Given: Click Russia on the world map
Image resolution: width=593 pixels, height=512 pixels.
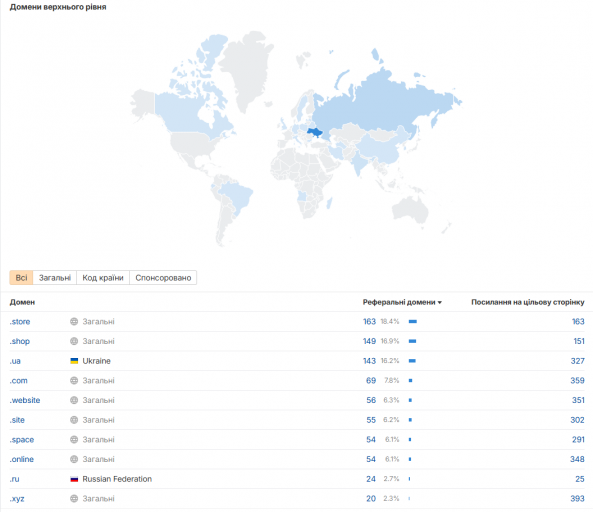Looking at the screenshot, I should point(382,102).
